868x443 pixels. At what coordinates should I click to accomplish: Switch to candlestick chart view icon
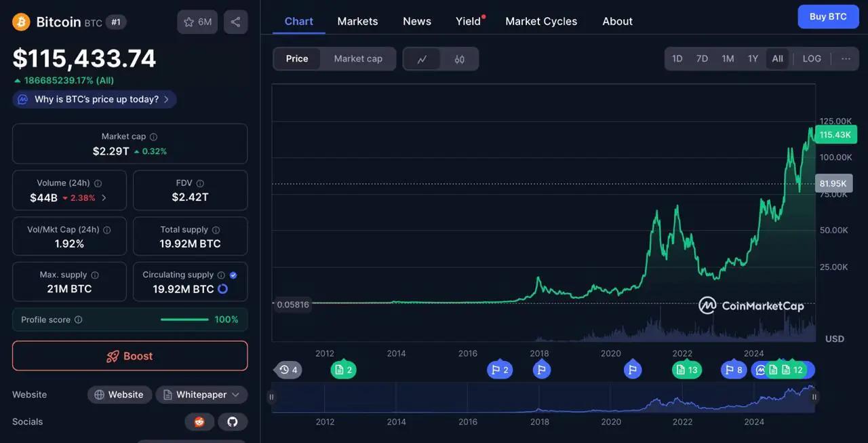point(460,59)
